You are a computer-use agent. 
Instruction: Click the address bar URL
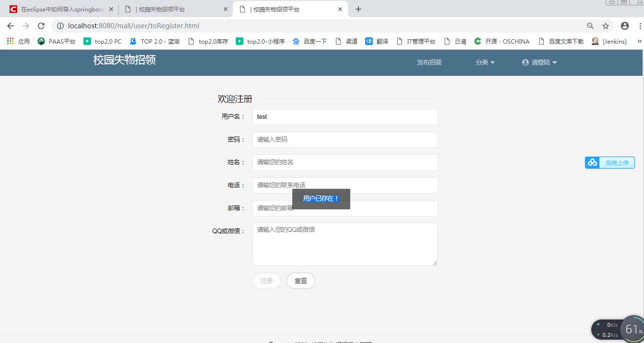click(x=134, y=26)
